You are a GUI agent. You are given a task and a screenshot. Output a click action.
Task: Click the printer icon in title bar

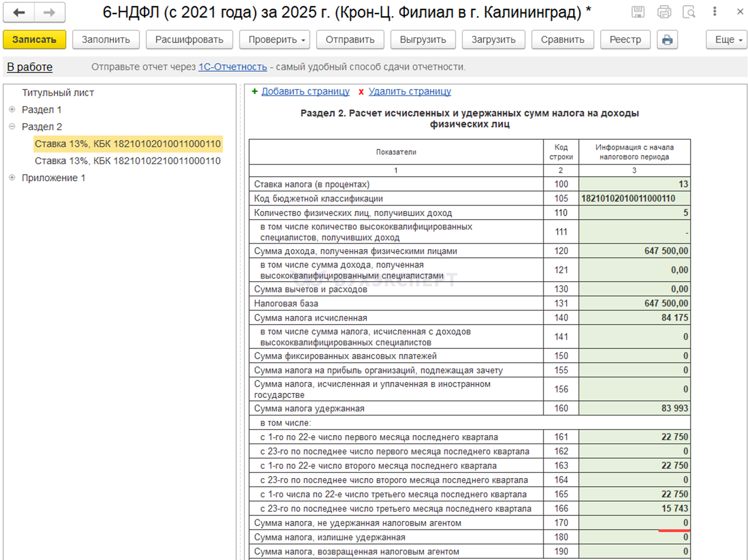(664, 12)
